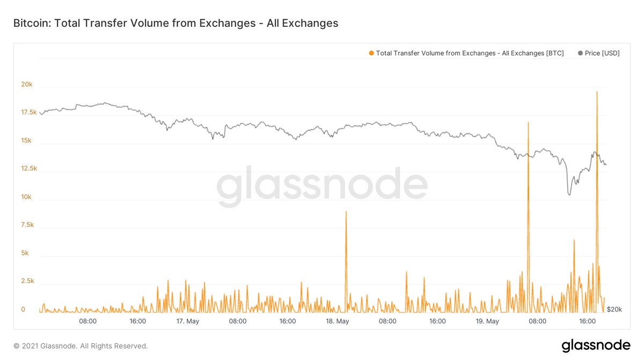Screen dimensions: 644x362
Task: Click the 17.5k y-axis label
Action: (29, 112)
